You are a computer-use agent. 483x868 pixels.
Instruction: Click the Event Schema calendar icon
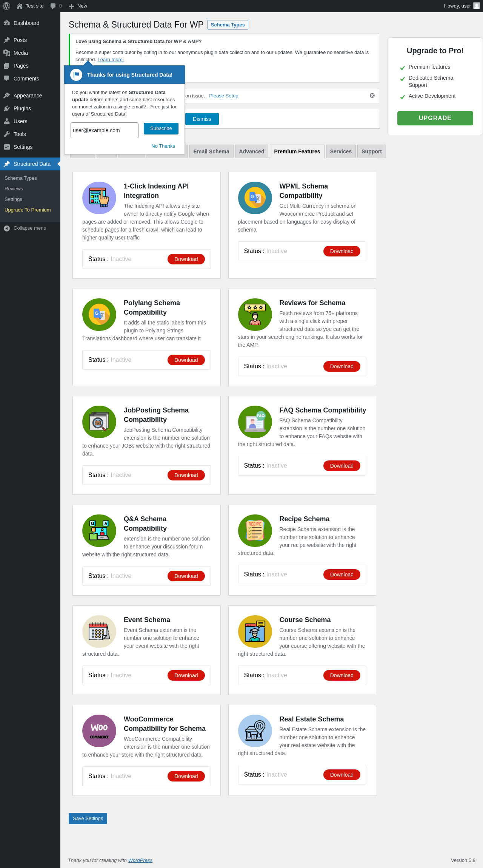coord(99,632)
